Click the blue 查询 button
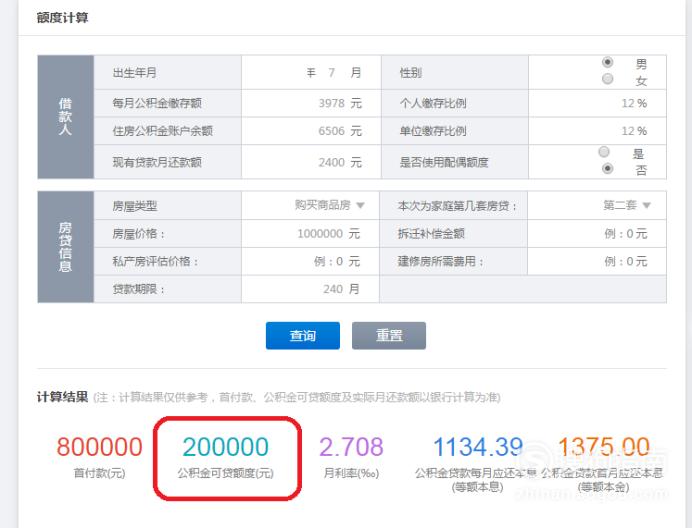The image size is (692, 528). 303,336
